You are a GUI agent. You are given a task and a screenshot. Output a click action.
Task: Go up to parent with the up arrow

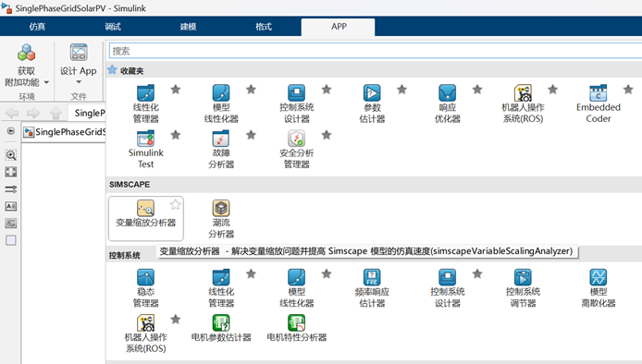pos(56,113)
